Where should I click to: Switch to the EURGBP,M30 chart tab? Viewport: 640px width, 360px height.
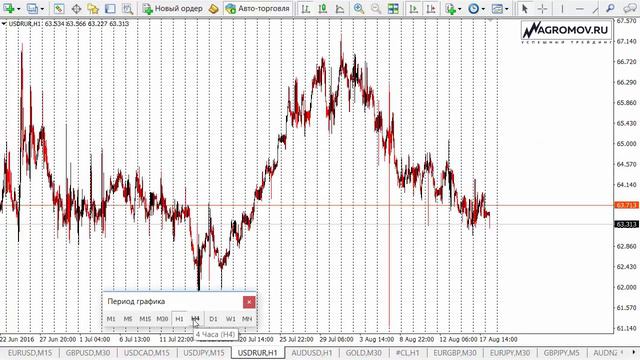pos(455,353)
